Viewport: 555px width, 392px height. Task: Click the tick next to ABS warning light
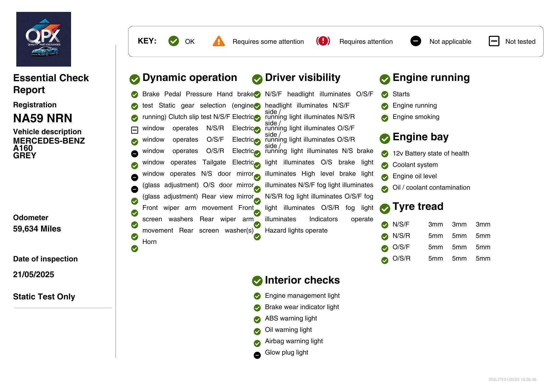pyautogui.click(x=257, y=320)
